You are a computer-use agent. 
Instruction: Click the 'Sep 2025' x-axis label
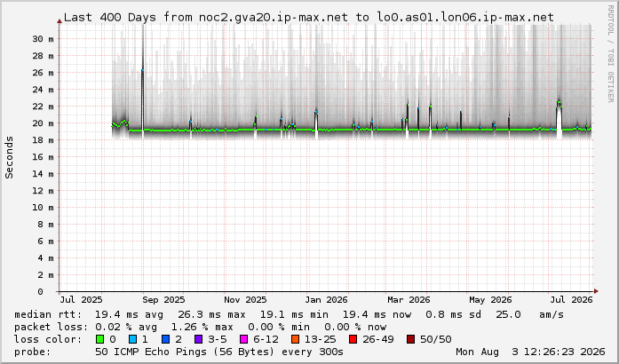point(163,300)
